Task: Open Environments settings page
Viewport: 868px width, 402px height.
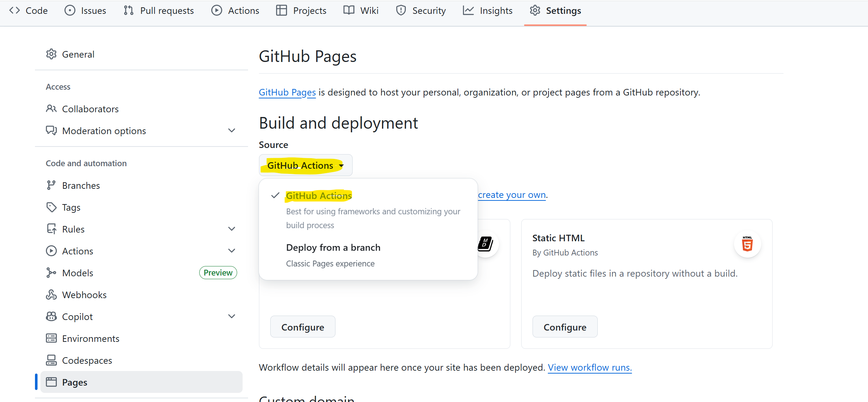Action: (141, 338)
